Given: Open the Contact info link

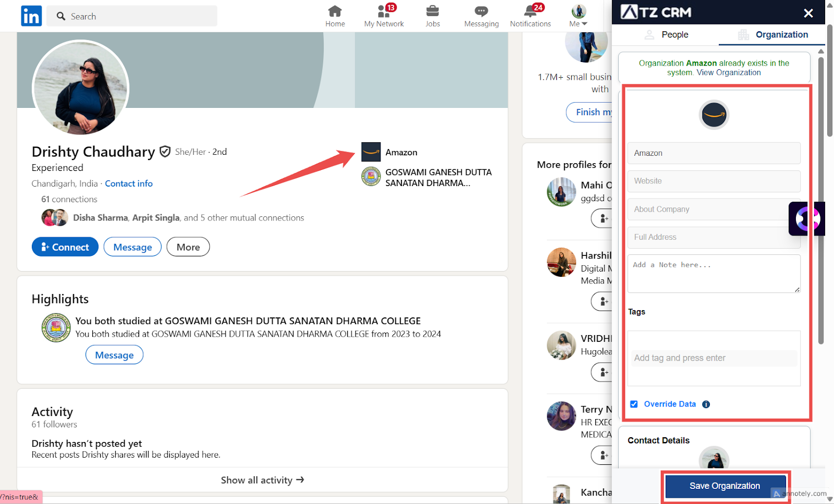Looking at the screenshot, I should (129, 183).
